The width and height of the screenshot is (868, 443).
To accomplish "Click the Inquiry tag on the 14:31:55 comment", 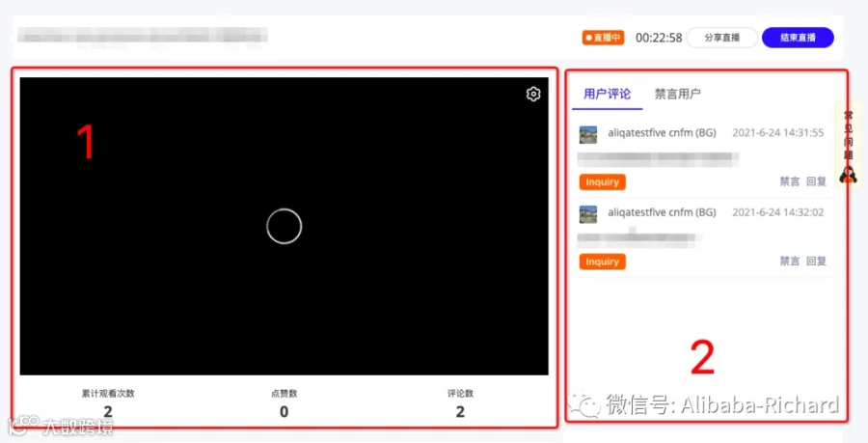I will click(x=602, y=182).
